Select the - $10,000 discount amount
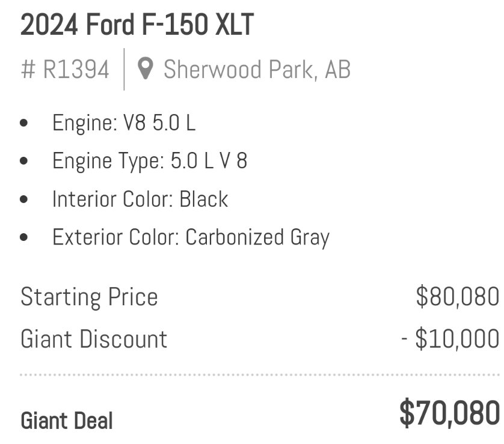The width and height of the screenshot is (504, 444). (x=450, y=339)
